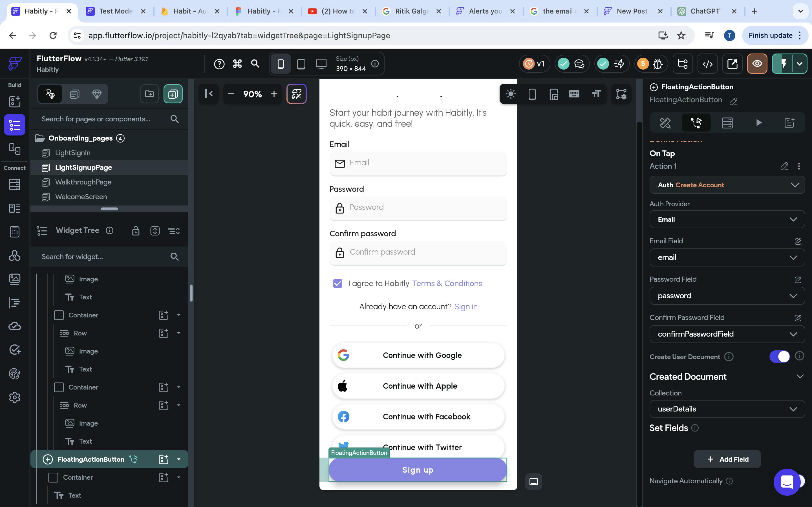Open the Theme Settings paint palette icon
This screenshot has width=812, height=507.
(x=14, y=373)
